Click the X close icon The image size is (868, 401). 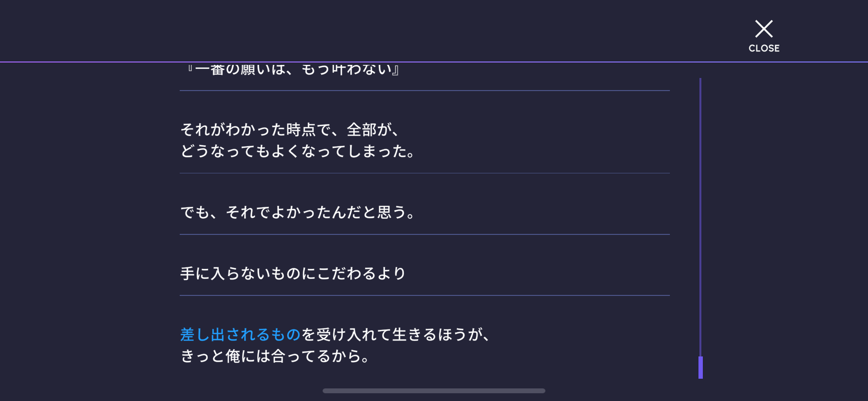[764, 29]
